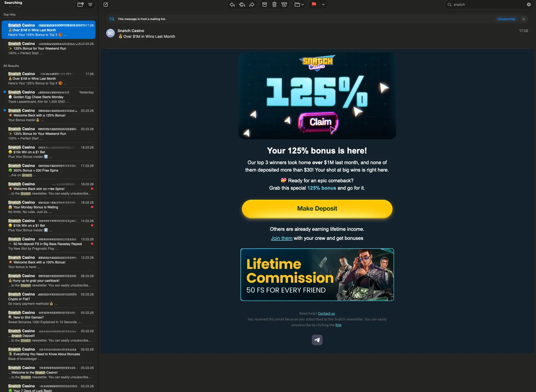Image resolution: width=536 pixels, height=392 pixels.
Task: Open Welcome Back with a 125% Bonus email
Action: click(49, 115)
